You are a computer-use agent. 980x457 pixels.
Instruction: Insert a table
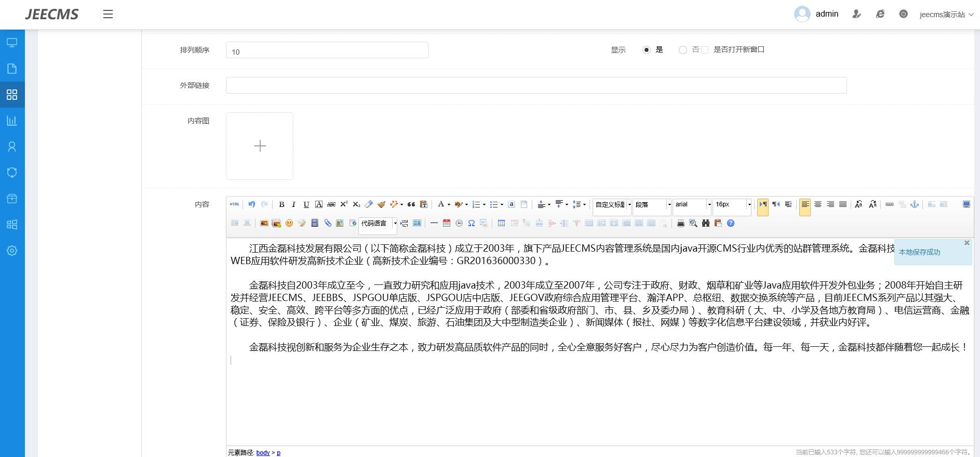pos(501,223)
